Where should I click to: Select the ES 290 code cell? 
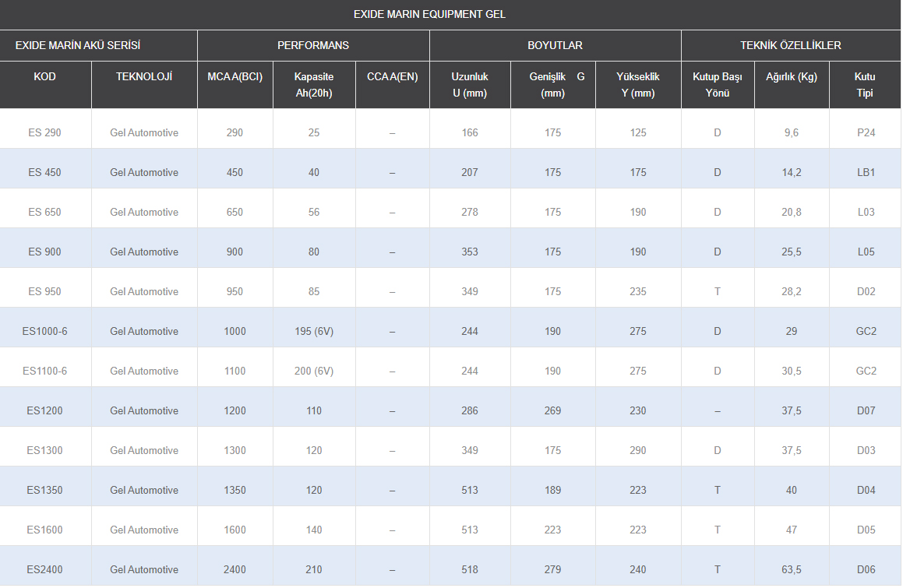click(45, 132)
